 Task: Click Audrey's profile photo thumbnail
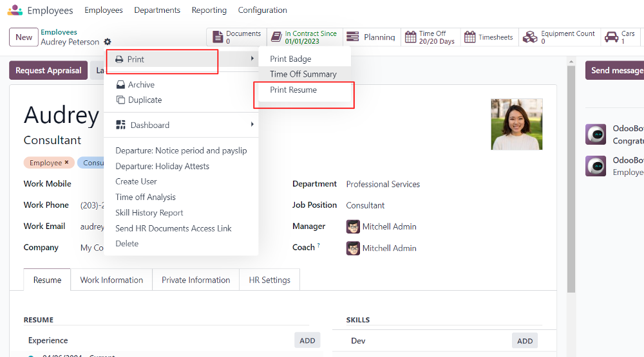coord(516,124)
